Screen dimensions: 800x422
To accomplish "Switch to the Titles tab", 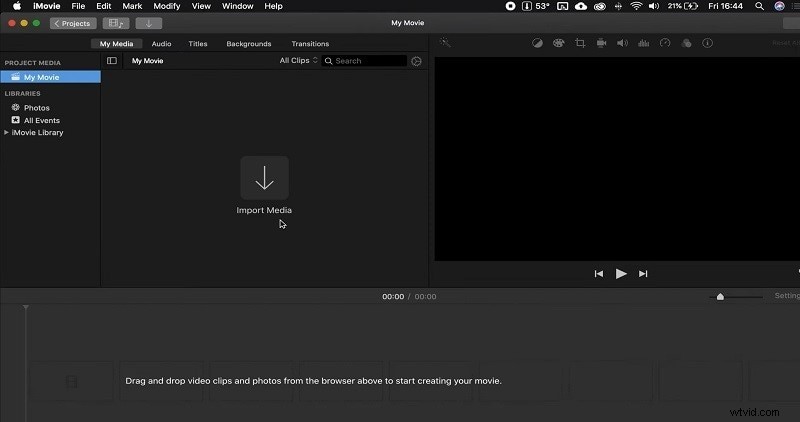I will click(198, 44).
